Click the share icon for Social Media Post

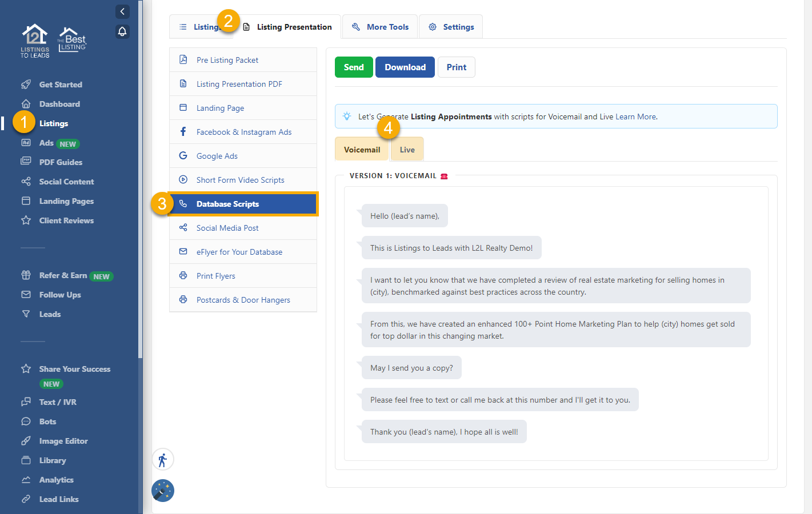[x=183, y=227]
